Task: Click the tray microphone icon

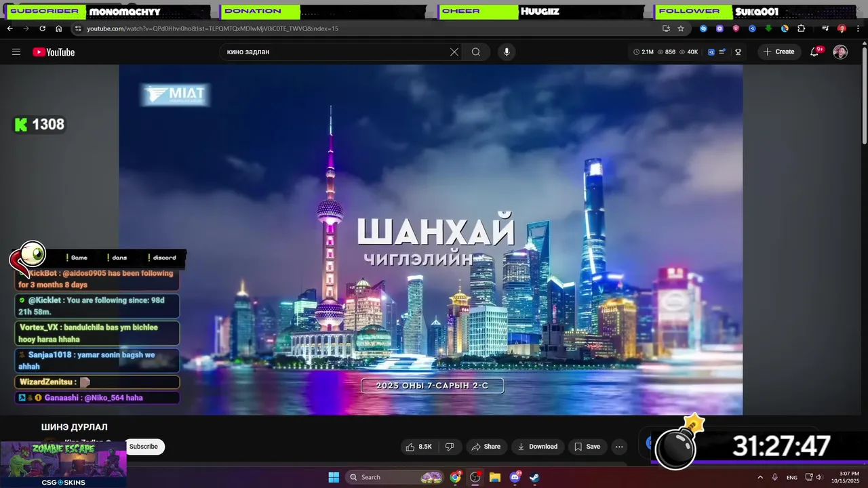Action: click(774, 477)
